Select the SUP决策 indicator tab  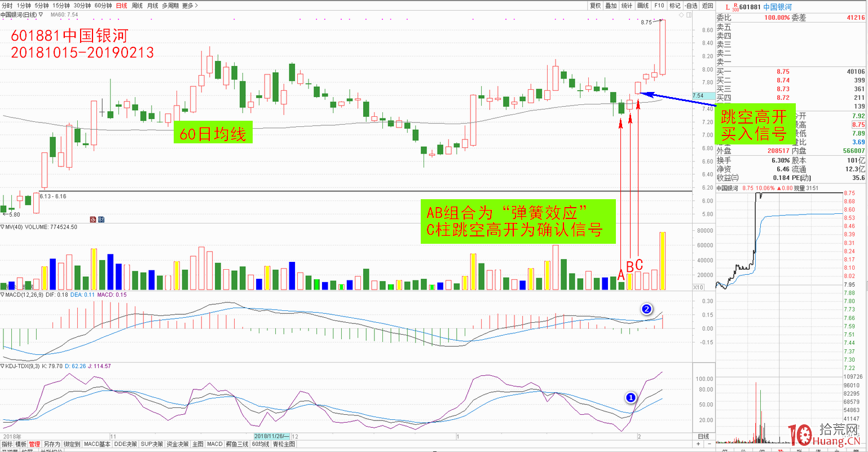[152, 445]
